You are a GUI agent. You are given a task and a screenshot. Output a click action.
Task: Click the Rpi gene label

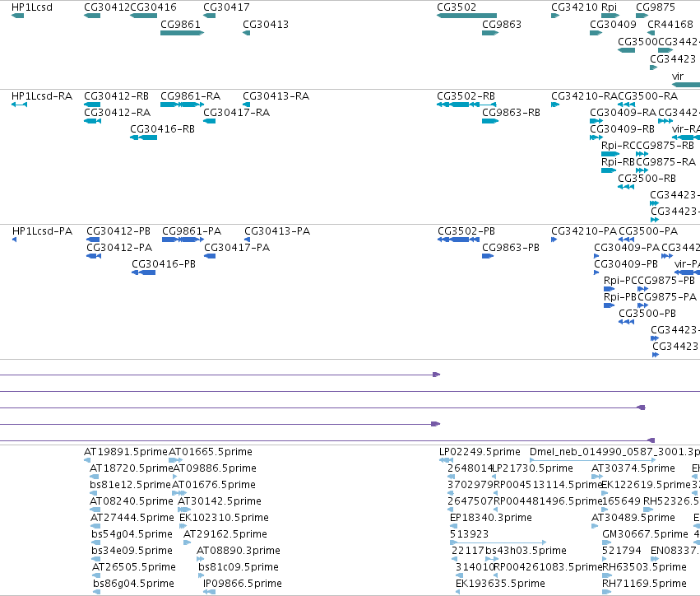pos(609,7)
